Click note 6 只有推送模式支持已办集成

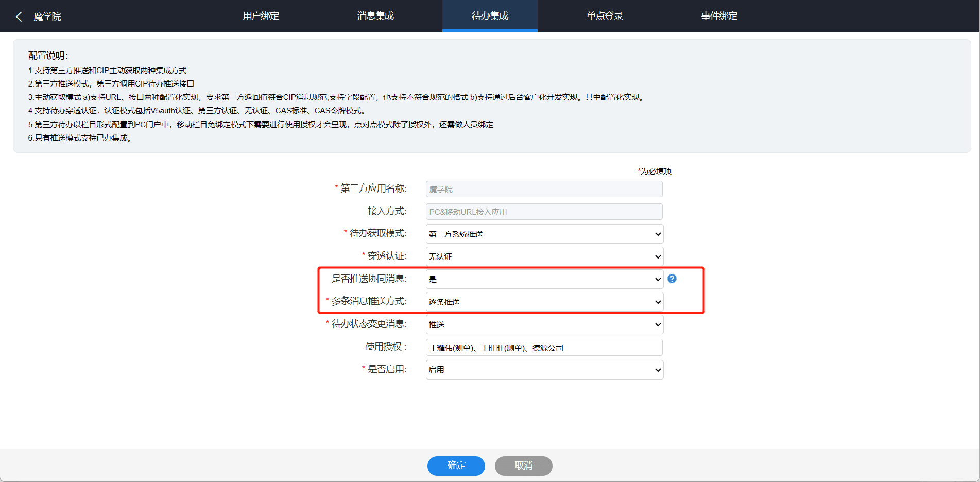pyautogui.click(x=80, y=138)
